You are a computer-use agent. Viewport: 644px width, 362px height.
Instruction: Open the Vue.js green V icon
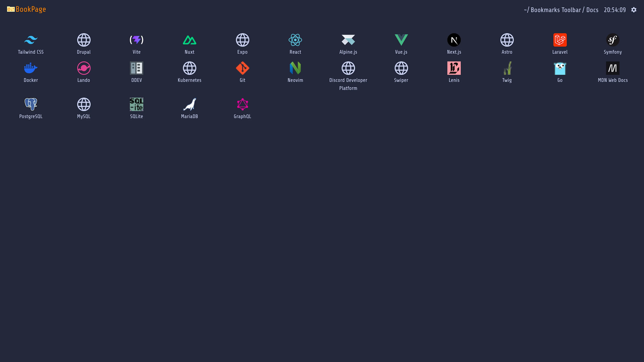401,40
